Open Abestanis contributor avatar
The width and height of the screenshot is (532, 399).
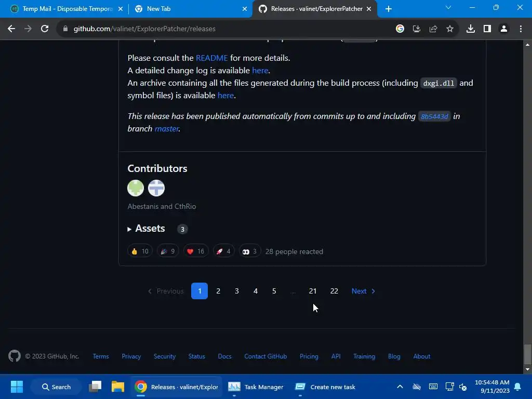coord(136,188)
